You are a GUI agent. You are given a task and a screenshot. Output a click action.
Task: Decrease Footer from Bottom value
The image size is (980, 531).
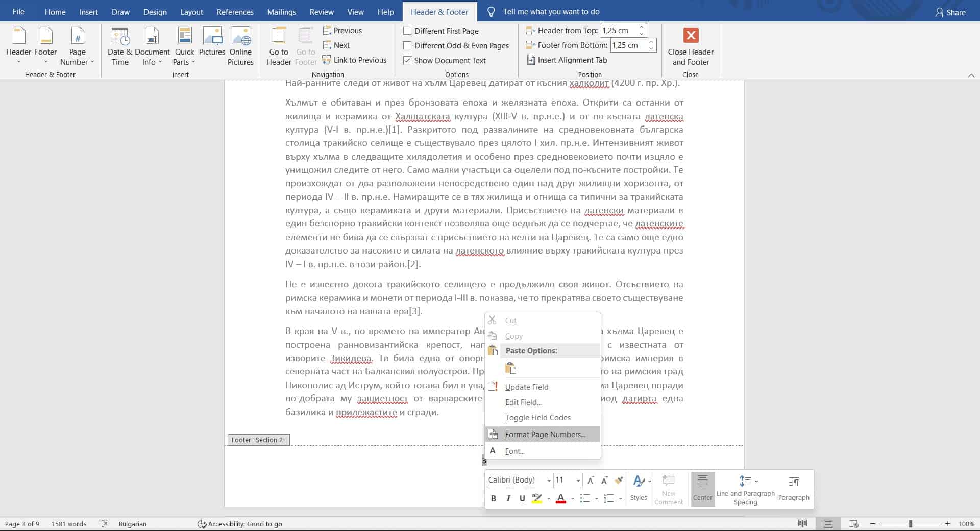tap(651, 48)
